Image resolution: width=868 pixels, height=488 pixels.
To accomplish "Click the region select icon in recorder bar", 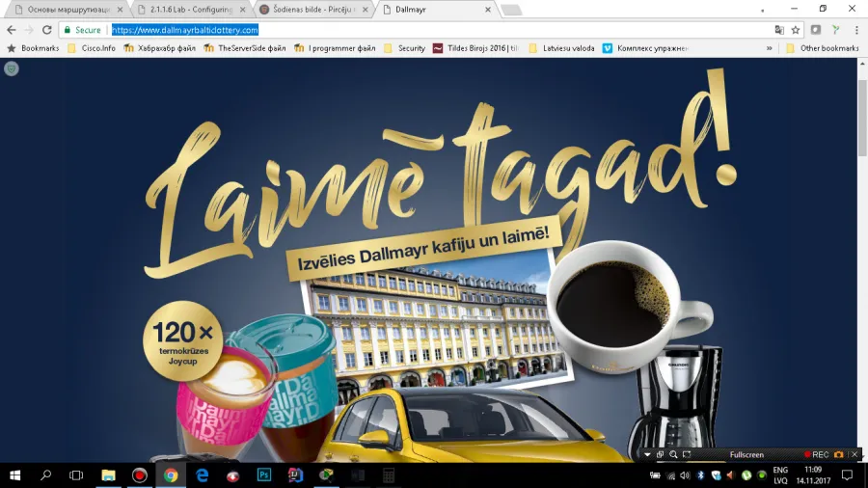I will (687, 455).
